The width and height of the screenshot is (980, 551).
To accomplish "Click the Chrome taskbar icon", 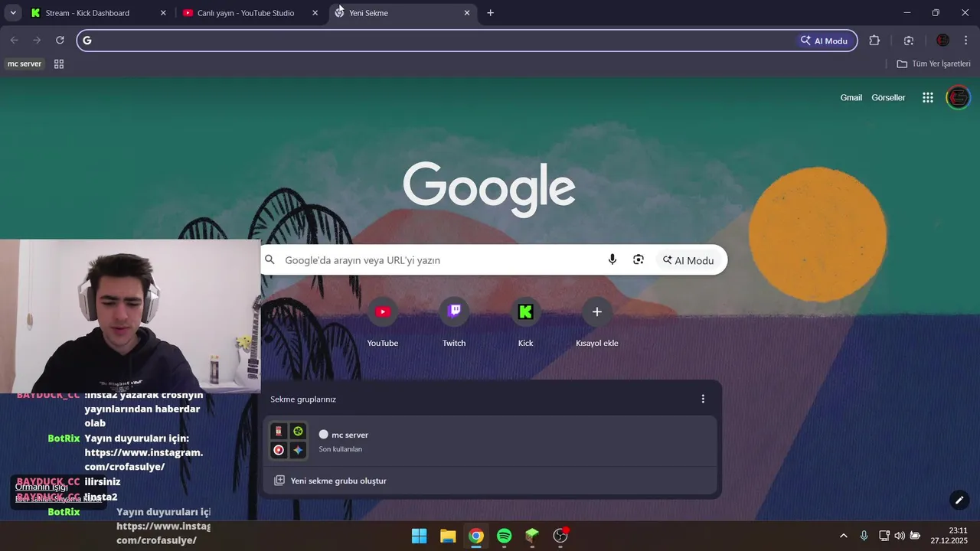I will click(476, 536).
